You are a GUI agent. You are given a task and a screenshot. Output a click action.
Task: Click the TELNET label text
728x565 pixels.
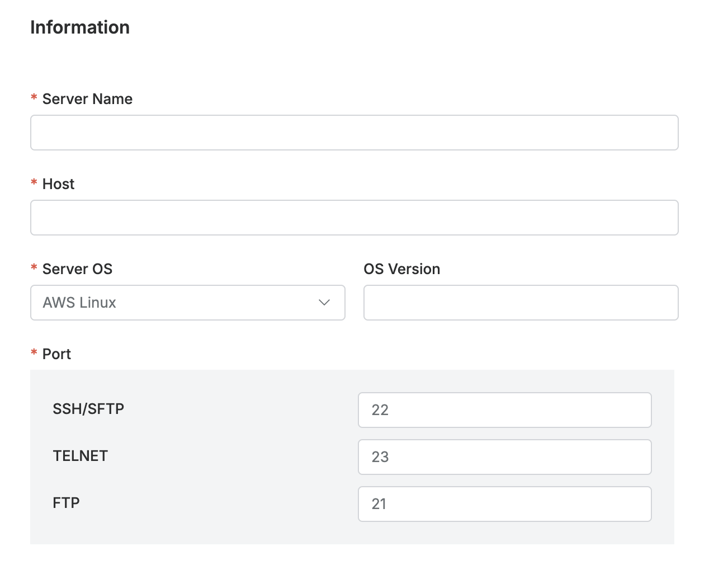pos(80,456)
